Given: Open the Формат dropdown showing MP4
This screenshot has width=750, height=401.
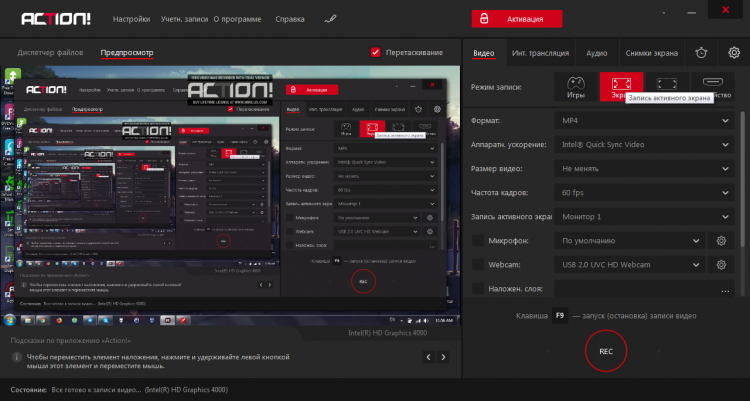Looking at the screenshot, I should click(x=644, y=121).
